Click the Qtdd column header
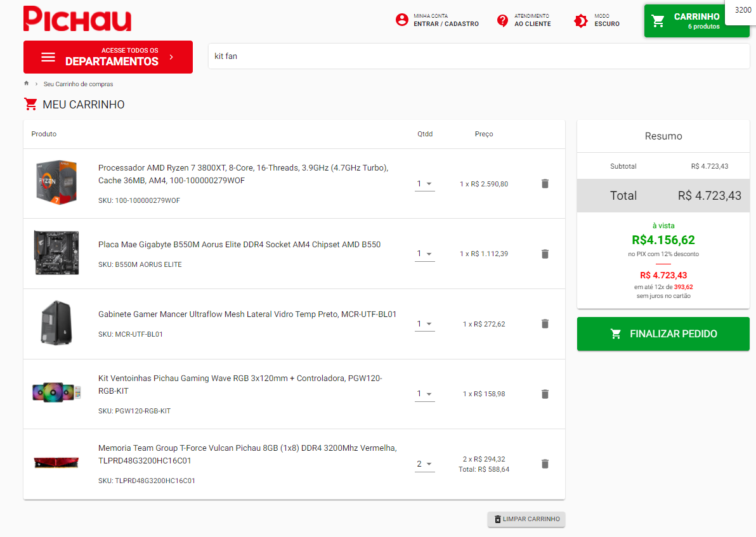 point(425,134)
